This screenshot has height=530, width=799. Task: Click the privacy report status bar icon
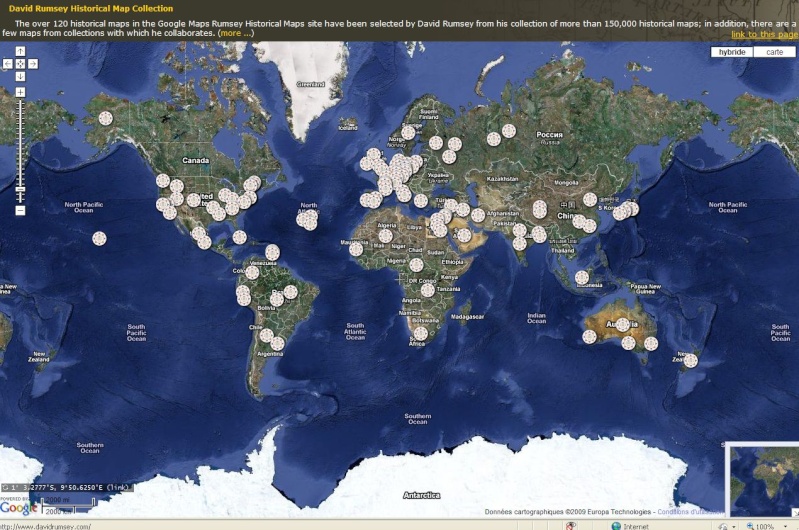571,526
